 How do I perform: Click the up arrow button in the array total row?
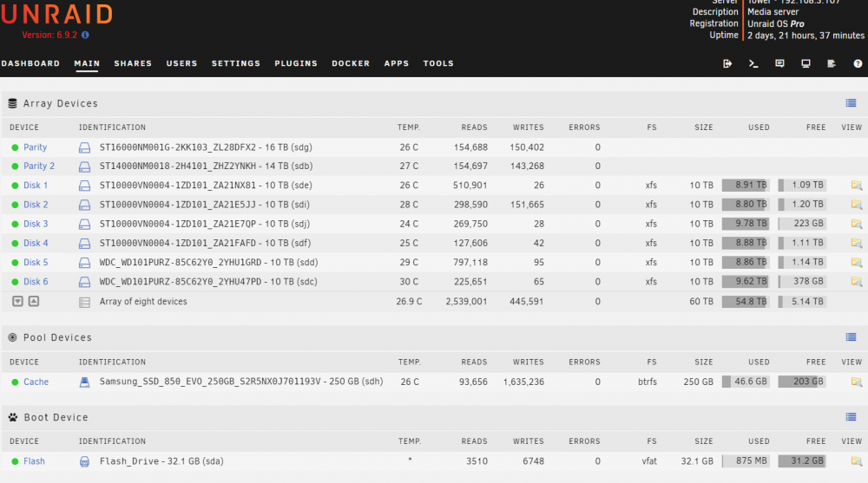pos(34,301)
